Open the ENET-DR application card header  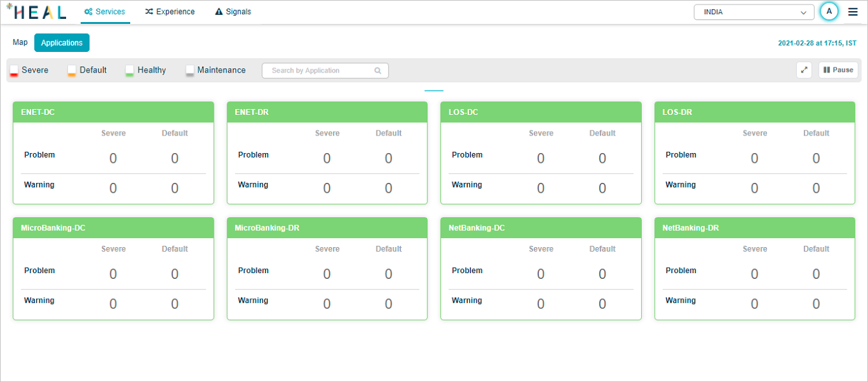pyautogui.click(x=327, y=112)
